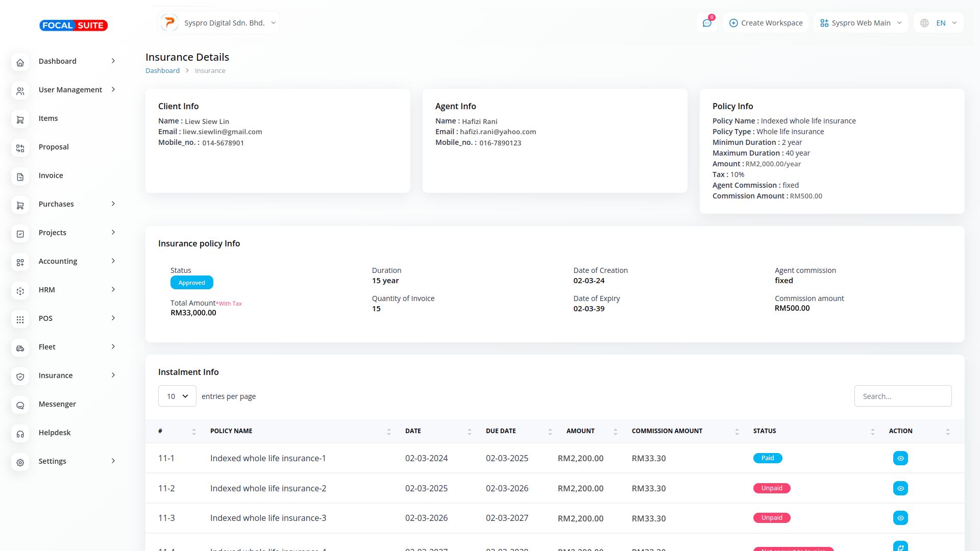Screen dimensions: 980x551
Task: Open the chat notifications icon in header
Action: tap(707, 23)
